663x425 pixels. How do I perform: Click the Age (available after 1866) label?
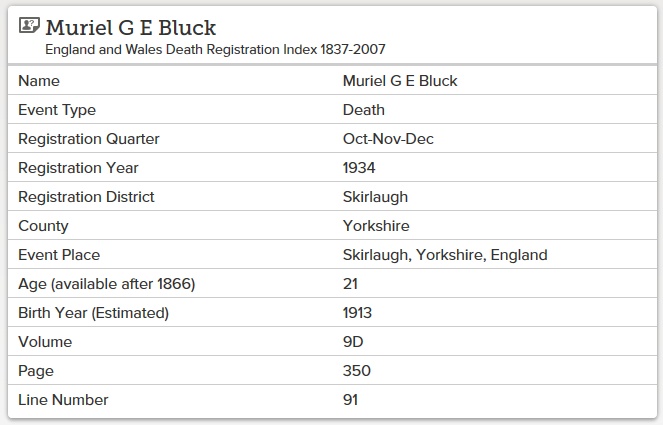pyautogui.click(x=106, y=284)
